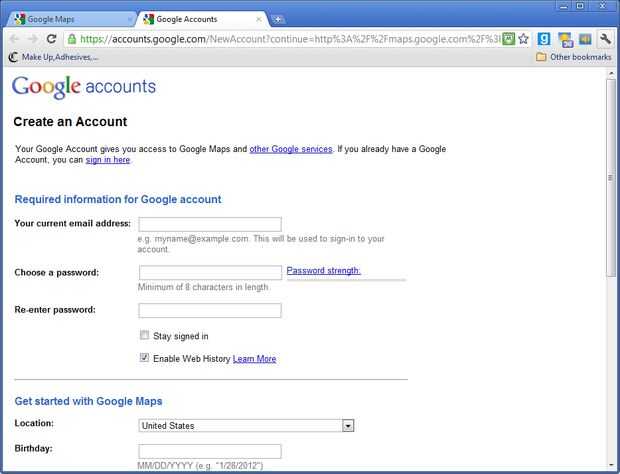Click the 'Your current email address:' label
The image size is (620, 474).
tap(72, 223)
